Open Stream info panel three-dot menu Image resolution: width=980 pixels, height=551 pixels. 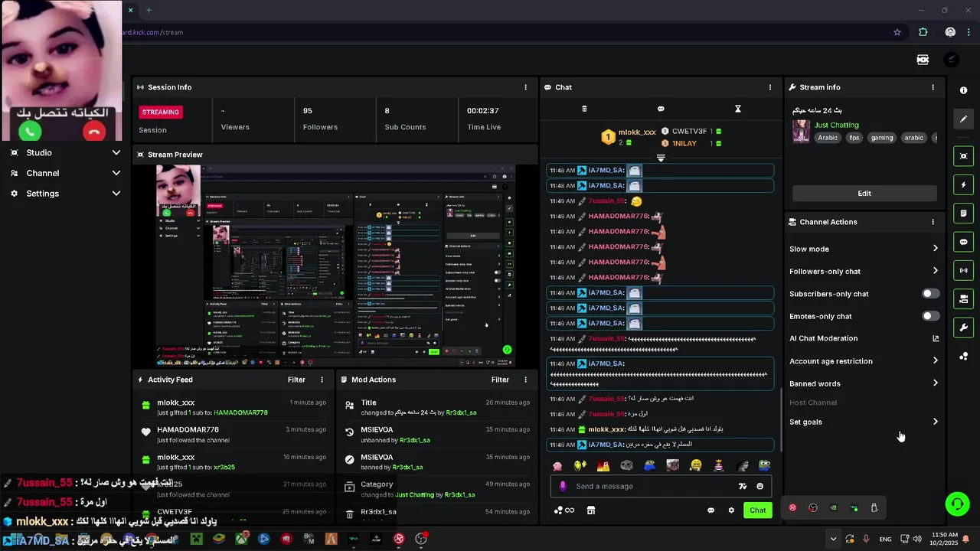933,87
